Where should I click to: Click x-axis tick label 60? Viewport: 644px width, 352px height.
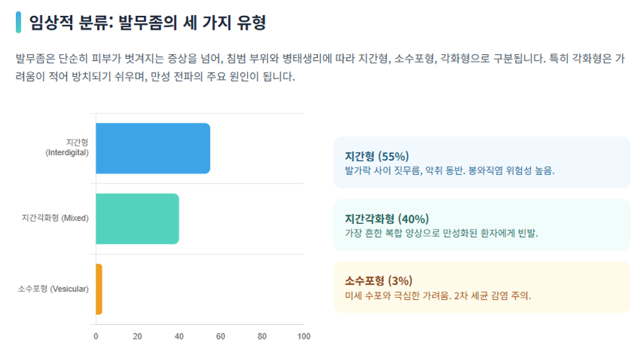221,336
